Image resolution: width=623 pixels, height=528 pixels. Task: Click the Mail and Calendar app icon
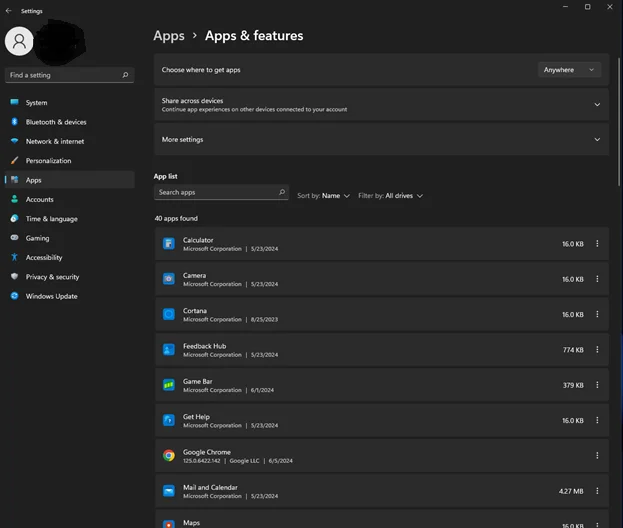click(168, 491)
